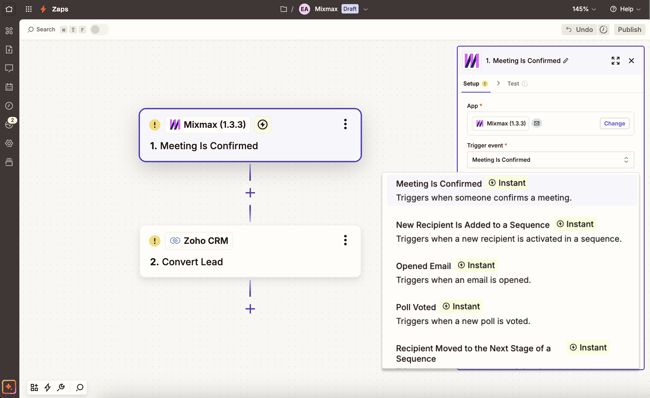Image resolution: width=650 pixels, height=398 pixels.
Task: Open the Zoho CRM step's three-dot menu
Action: [x=345, y=240]
